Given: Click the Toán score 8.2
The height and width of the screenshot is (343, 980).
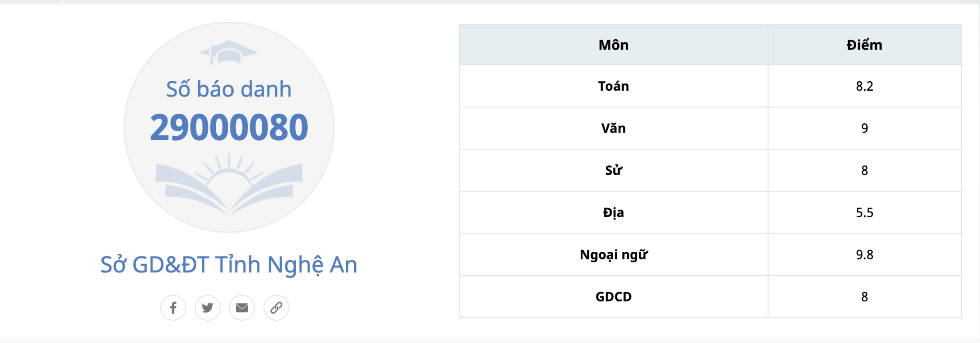Looking at the screenshot, I should click(865, 86).
